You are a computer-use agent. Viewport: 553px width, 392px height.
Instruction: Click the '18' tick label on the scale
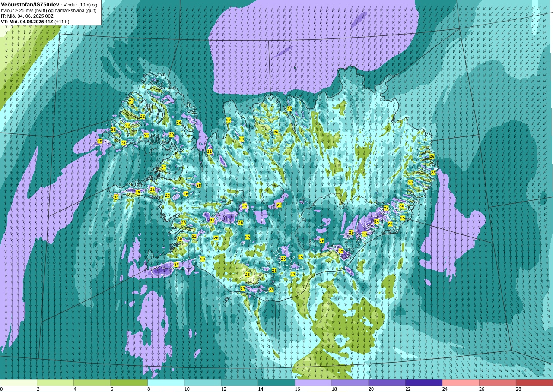pos(334,389)
